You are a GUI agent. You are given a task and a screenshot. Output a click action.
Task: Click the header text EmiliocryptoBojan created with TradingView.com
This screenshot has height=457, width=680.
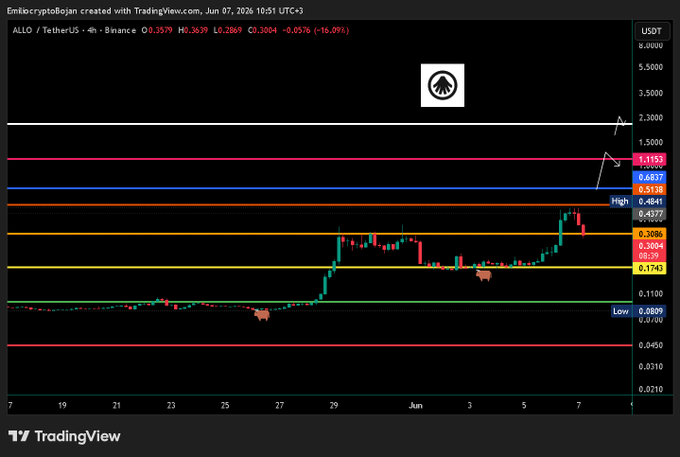[x=104, y=11]
